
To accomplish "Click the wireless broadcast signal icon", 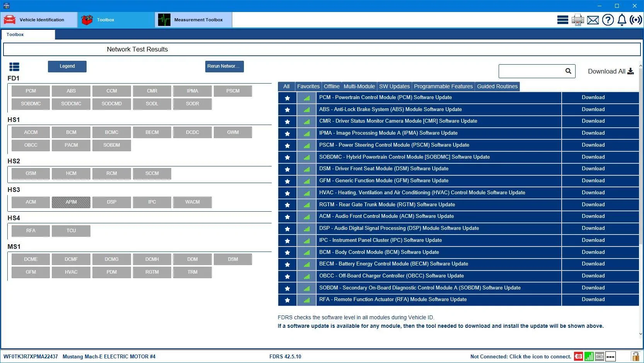I will [636, 20].
